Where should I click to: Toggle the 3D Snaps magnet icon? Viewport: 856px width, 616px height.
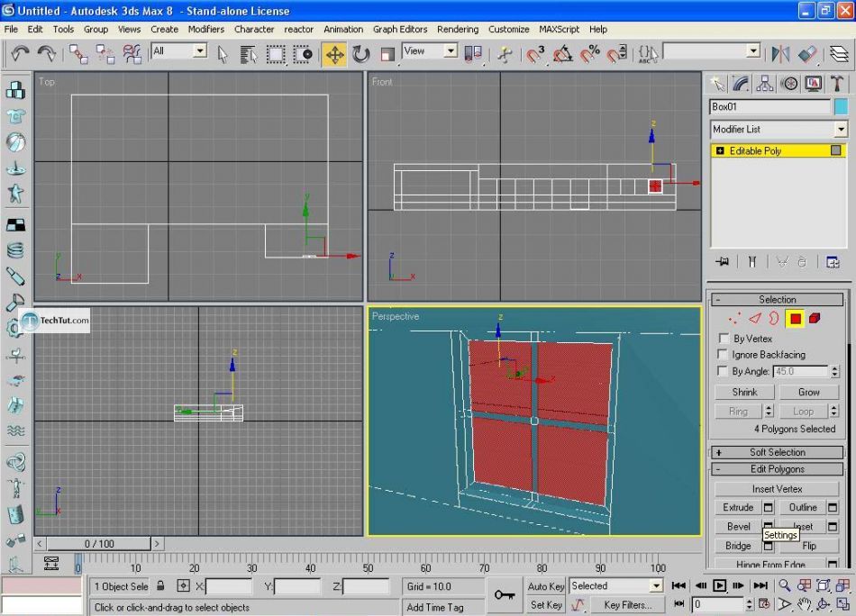pyautogui.click(x=535, y=54)
